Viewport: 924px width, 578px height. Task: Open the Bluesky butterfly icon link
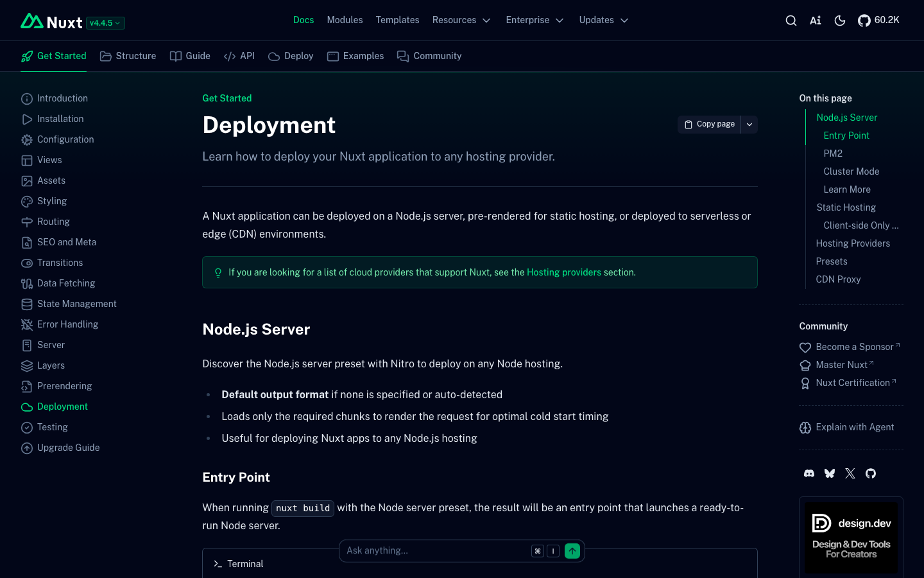[x=830, y=473]
